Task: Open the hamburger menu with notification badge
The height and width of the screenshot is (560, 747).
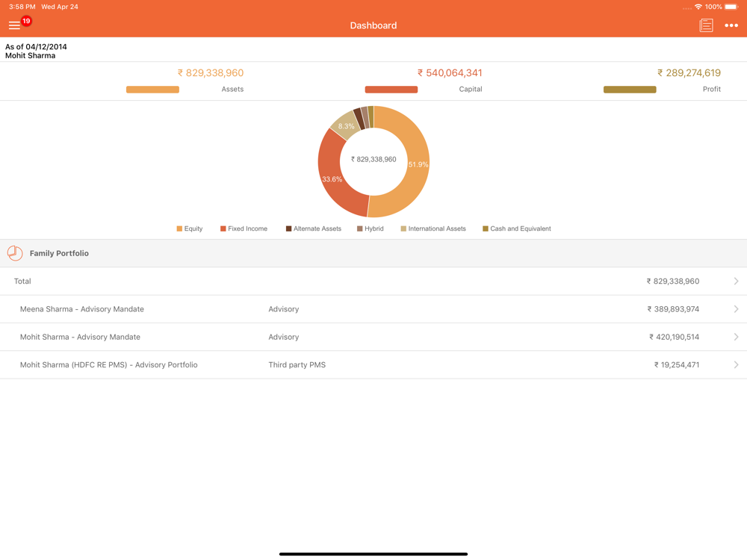Action: 15,25
